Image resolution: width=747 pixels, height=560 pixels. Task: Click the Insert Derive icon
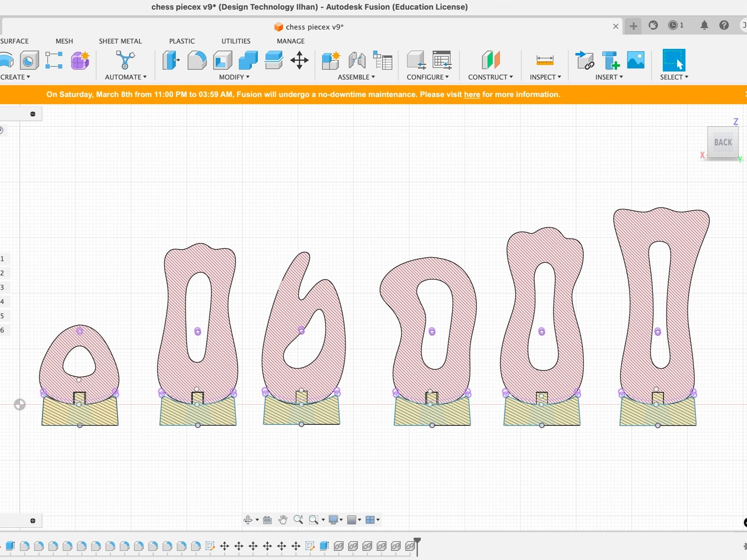click(x=584, y=60)
